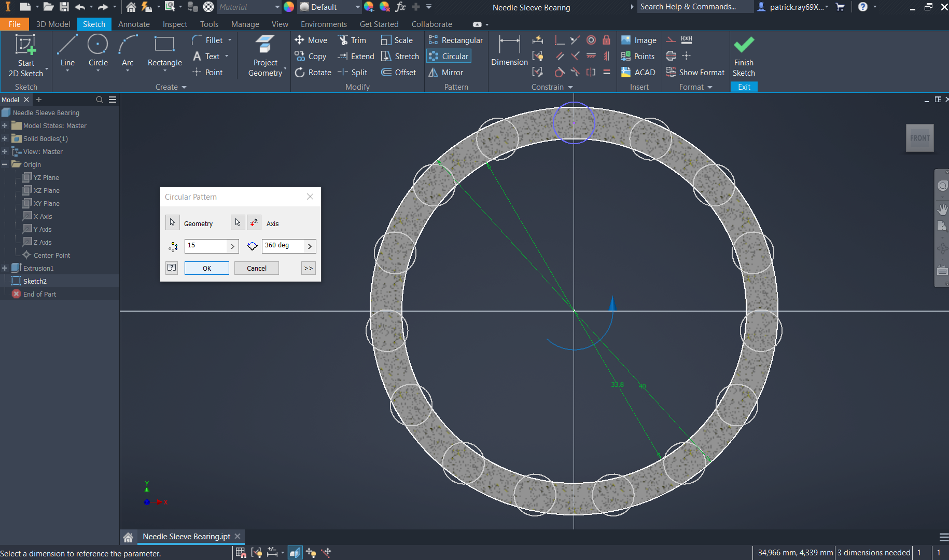
Task: Flip the pattern direction in dialog
Action: 254,222
